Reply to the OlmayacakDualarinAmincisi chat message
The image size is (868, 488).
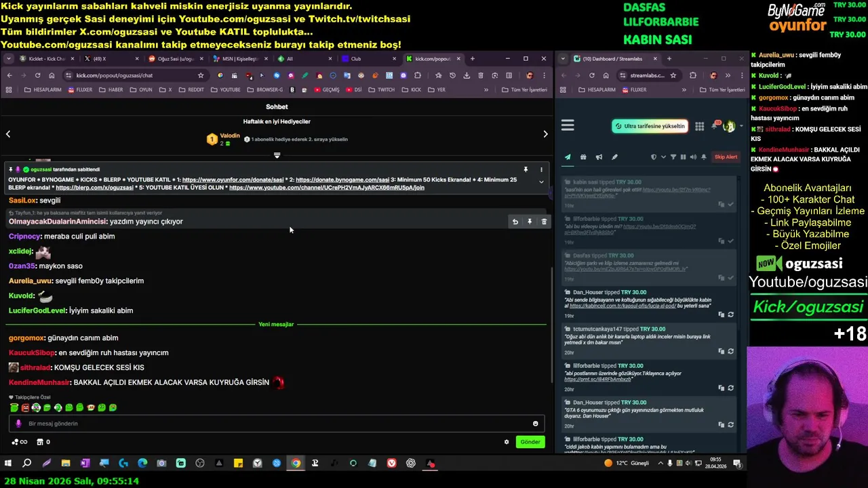pos(515,222)
